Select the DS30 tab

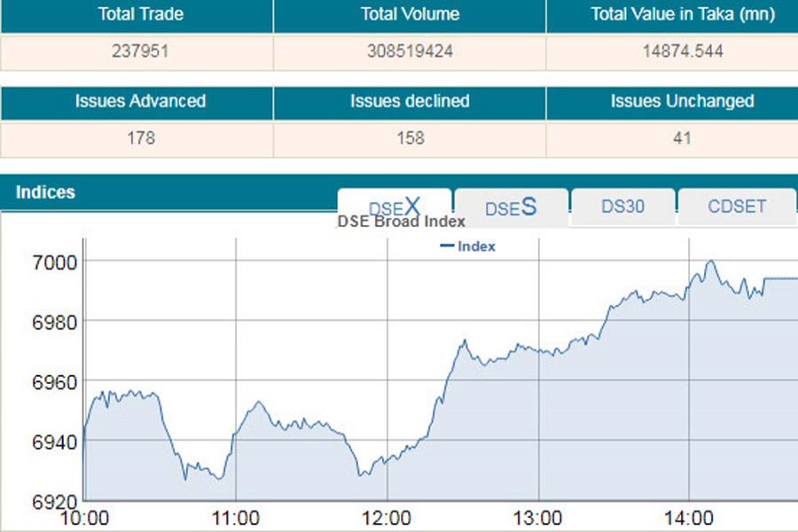622,207
